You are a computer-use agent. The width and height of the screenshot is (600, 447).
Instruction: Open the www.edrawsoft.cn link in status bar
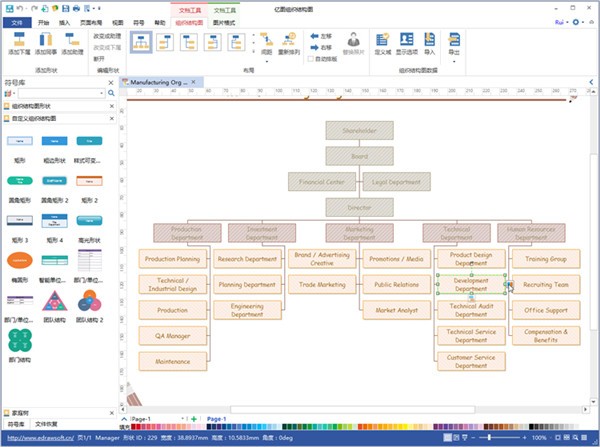coord(40,438)
